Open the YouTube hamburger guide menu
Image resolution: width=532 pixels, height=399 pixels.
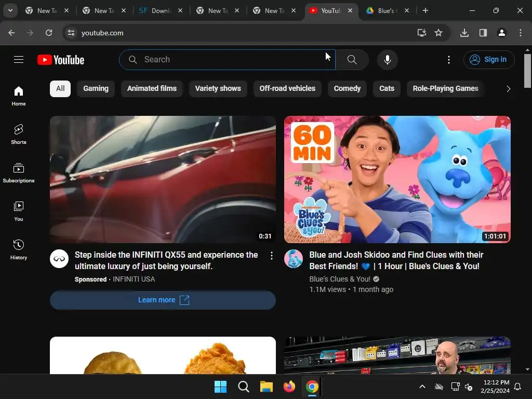pos(19,60)
